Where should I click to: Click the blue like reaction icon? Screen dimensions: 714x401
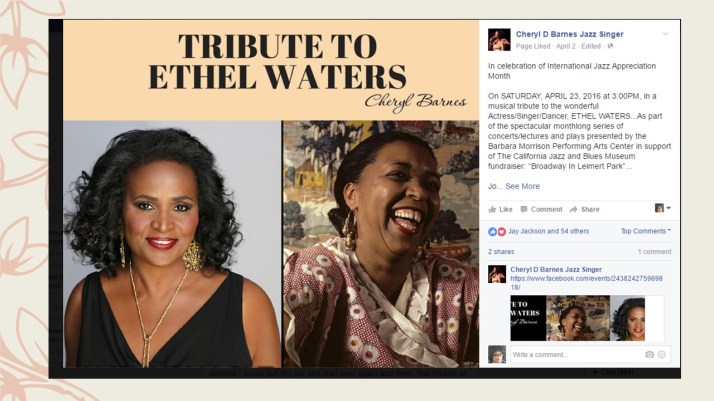tap(492, 232)
